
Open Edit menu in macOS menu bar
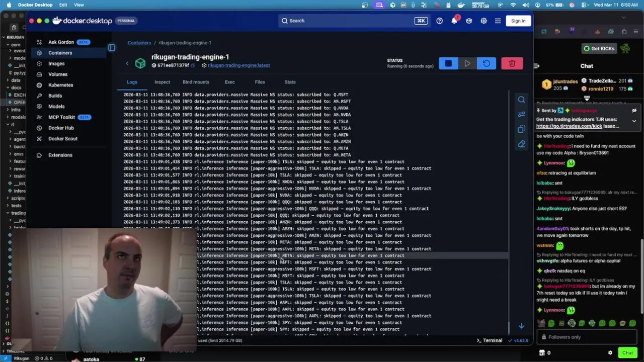[x=63, y=5]
